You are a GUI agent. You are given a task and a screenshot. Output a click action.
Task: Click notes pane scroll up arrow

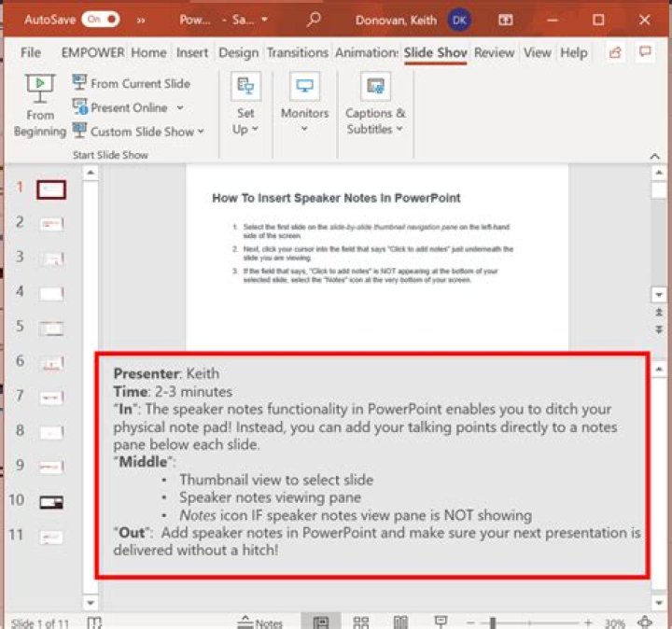coord(659,370)
